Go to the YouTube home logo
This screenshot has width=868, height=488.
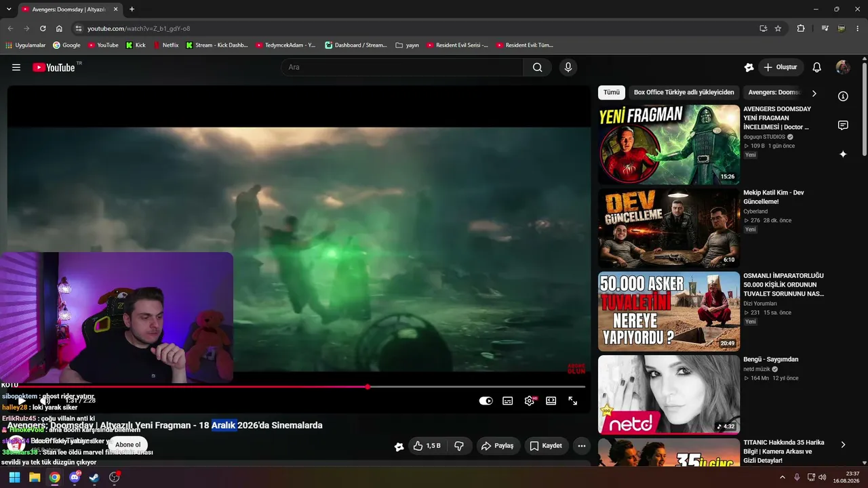pos(54,67)
